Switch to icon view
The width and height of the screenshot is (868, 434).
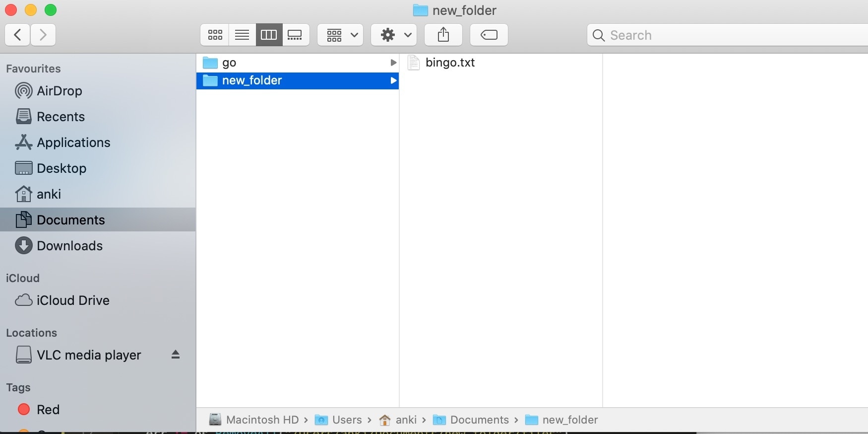(x=215, y=35)
